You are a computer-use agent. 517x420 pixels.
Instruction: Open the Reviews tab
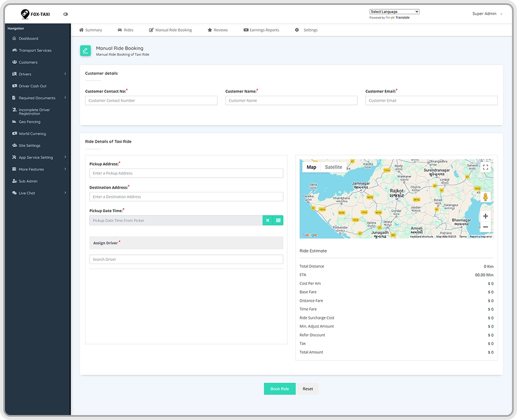click(x=218, y=30)
